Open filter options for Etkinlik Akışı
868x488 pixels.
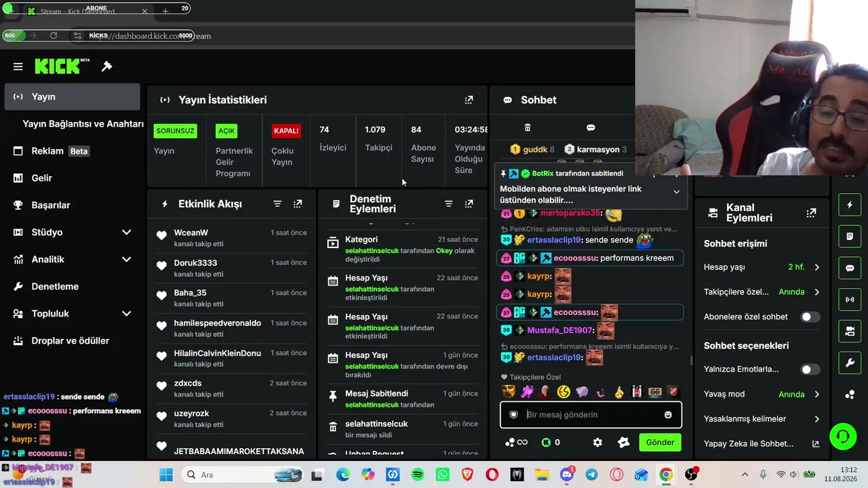coord(277,204)
